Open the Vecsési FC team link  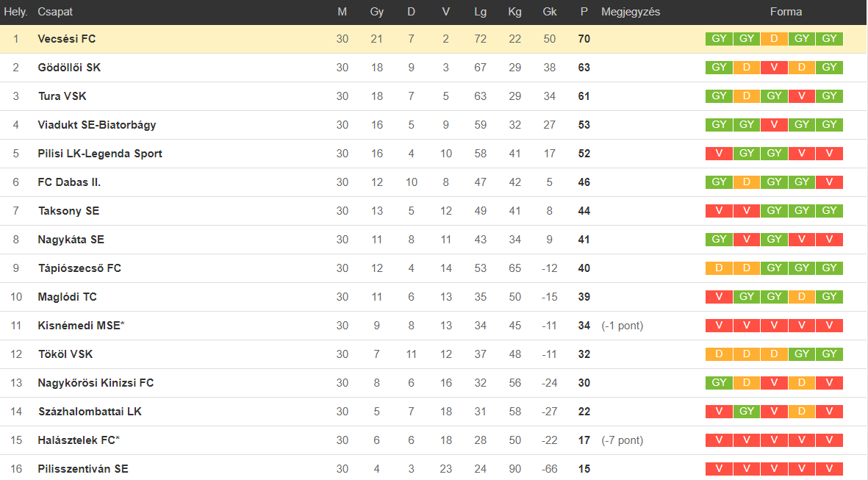pos(66,39)
